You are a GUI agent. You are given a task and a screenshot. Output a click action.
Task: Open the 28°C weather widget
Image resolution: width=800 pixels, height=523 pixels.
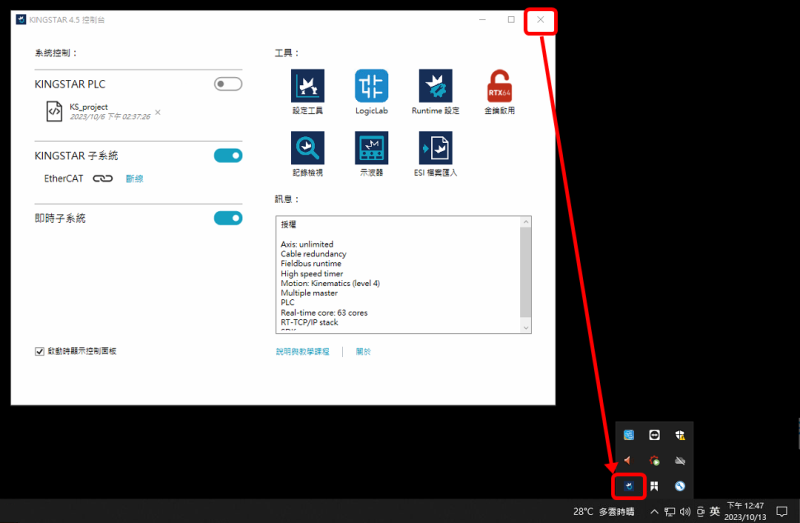tap(604, 511)
